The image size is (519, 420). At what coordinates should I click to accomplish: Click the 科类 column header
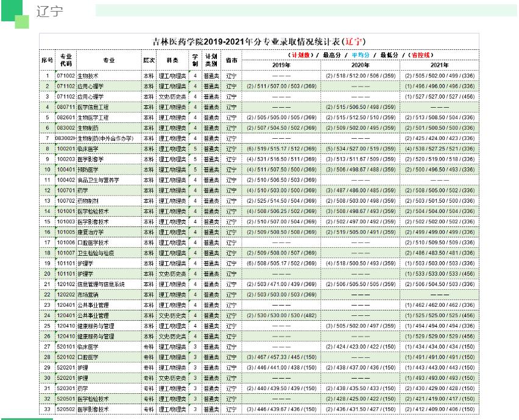pos(172,60)
